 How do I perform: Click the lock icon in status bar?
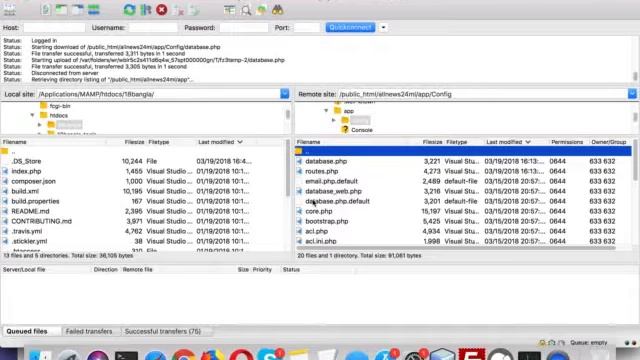click(542, 343)
